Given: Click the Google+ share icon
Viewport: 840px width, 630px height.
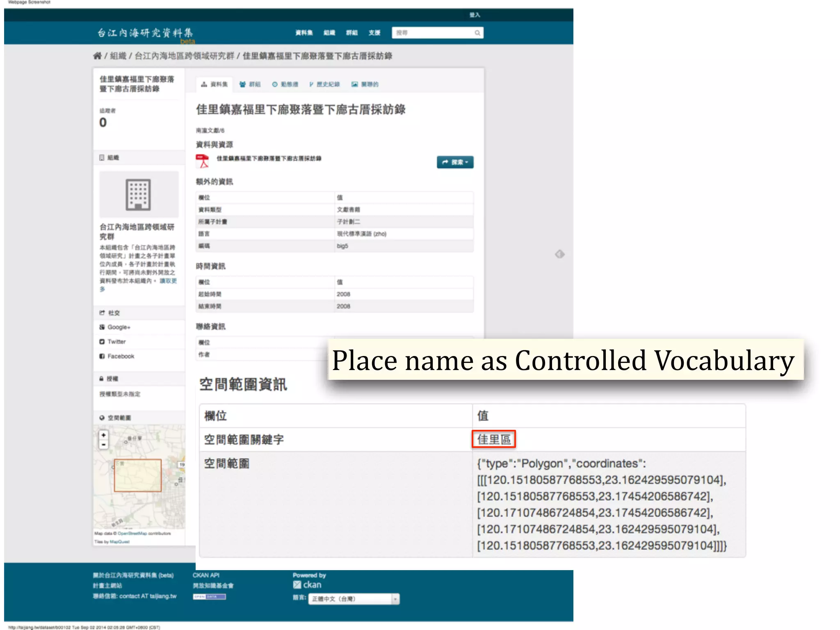Looking at the screenshot, I should pyautogui.click(x=102, y=327).
